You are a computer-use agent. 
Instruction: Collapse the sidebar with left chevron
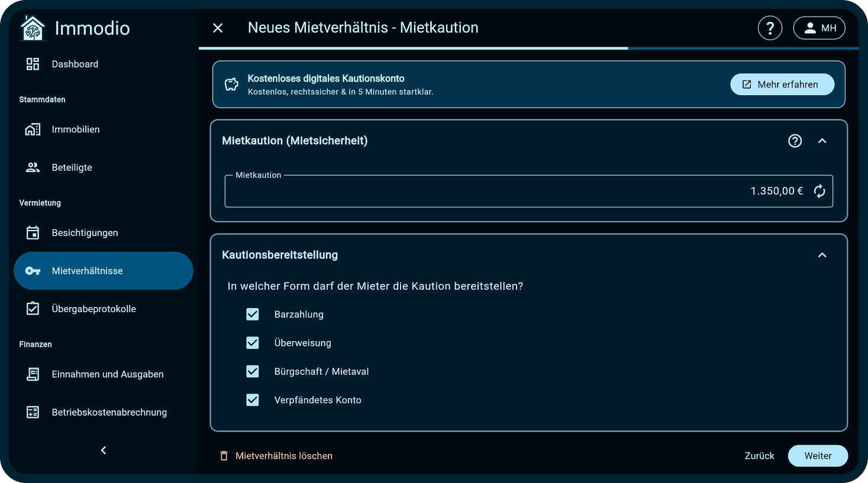[104, 450]
